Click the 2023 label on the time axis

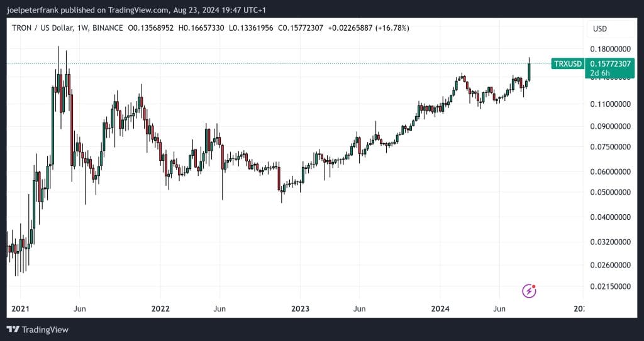300,309
